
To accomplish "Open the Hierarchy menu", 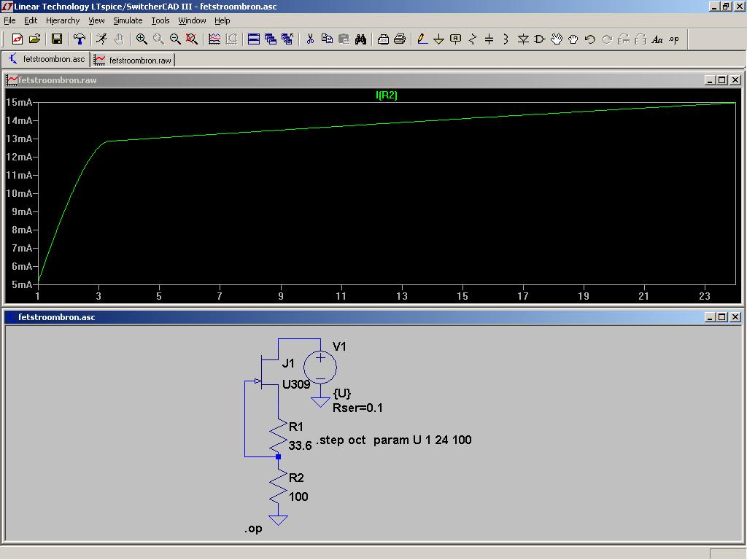I will (x=63, y=20).
